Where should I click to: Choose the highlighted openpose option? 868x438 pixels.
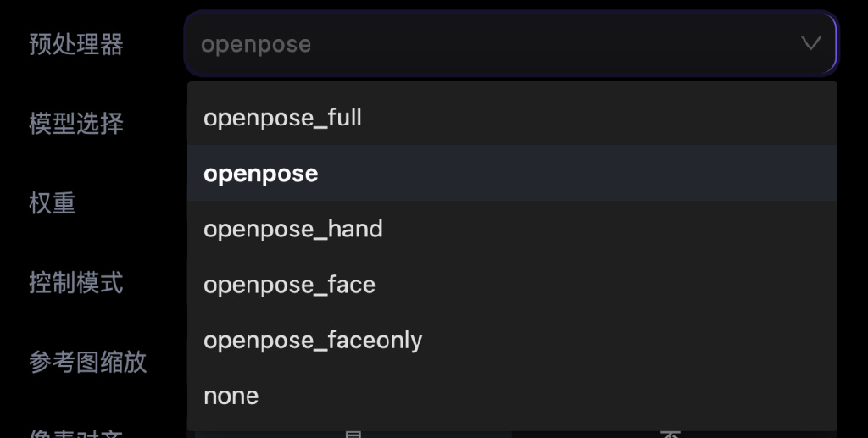click(511, 173)
